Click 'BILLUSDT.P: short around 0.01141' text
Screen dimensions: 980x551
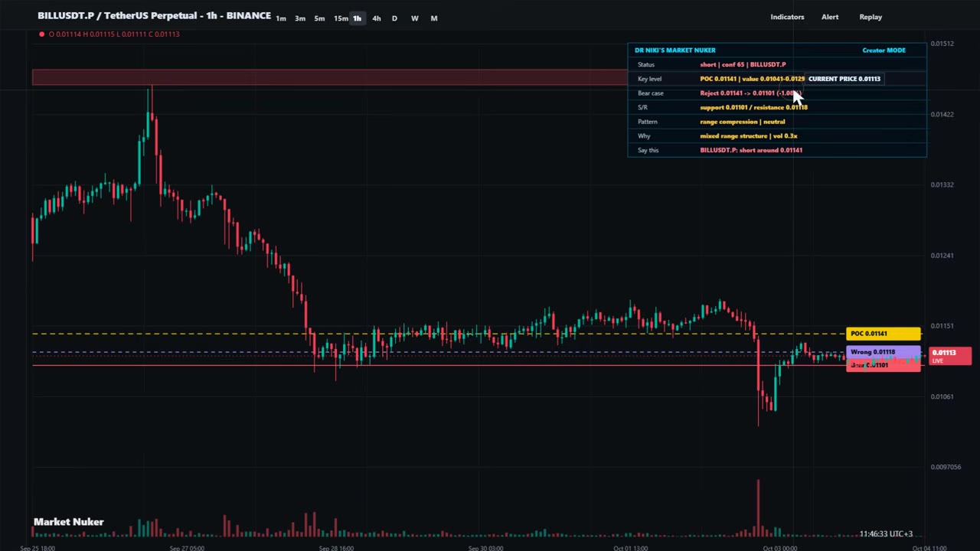(751, 151)
